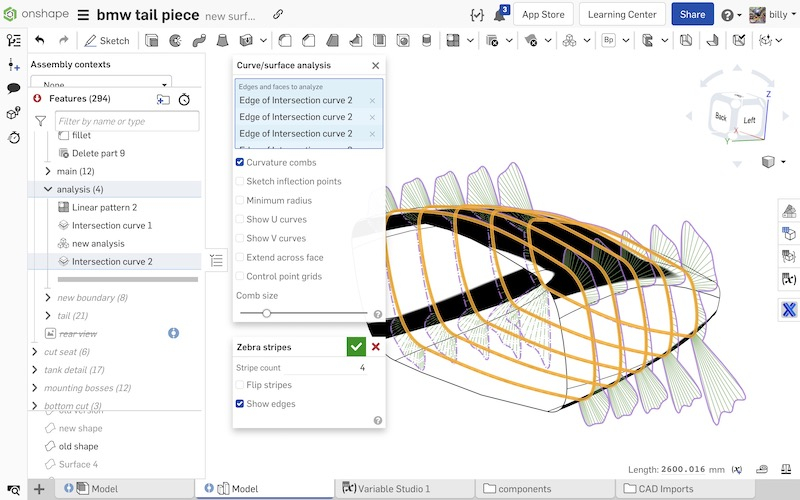The image size is (800, 500).
Task: Open the variable braces icon in header
Action: coord(477,15)
